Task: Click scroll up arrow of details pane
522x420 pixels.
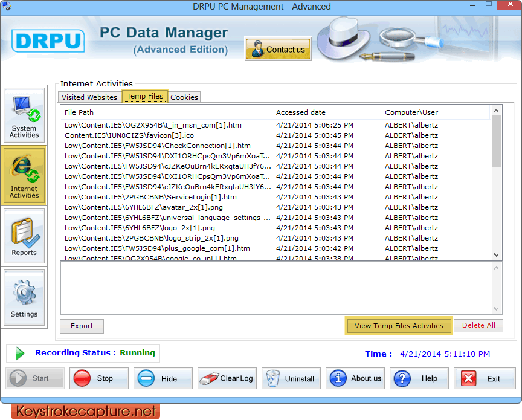Action: (x=496, y=268)
